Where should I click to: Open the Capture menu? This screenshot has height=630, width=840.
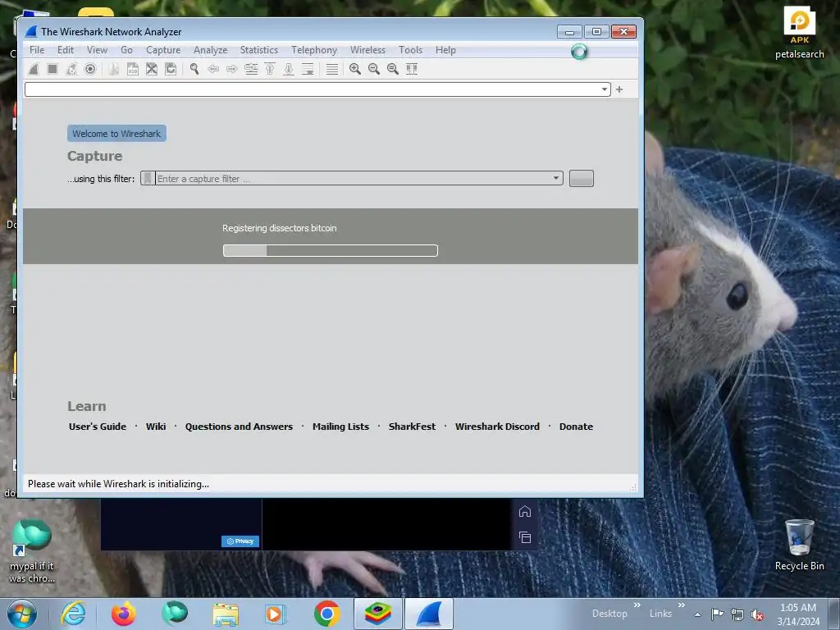point(163,50)
